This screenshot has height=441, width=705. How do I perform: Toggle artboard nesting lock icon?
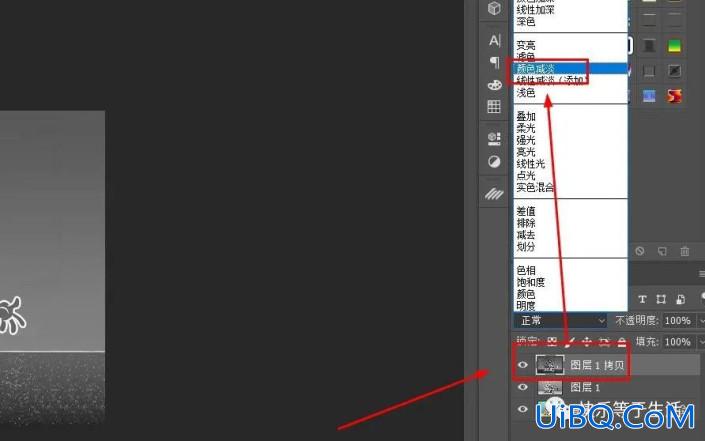(604, 342)
